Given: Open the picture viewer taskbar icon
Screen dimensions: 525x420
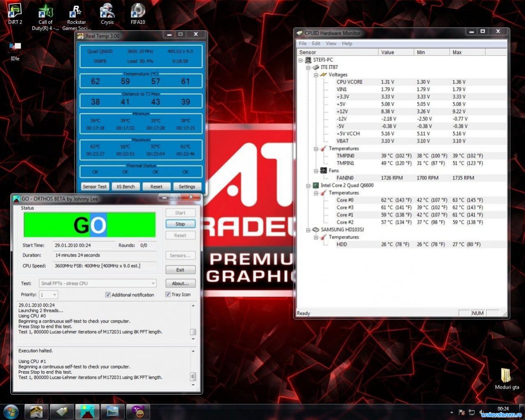Looking at the screenshot, I should coord(113,411).
